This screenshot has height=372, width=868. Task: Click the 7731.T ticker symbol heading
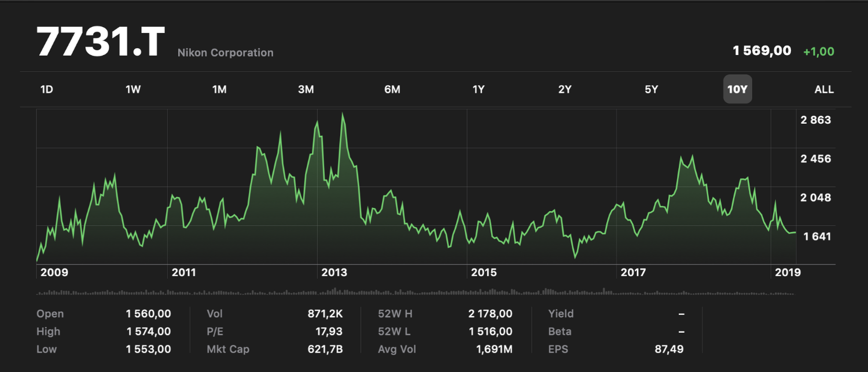(101, 42)
